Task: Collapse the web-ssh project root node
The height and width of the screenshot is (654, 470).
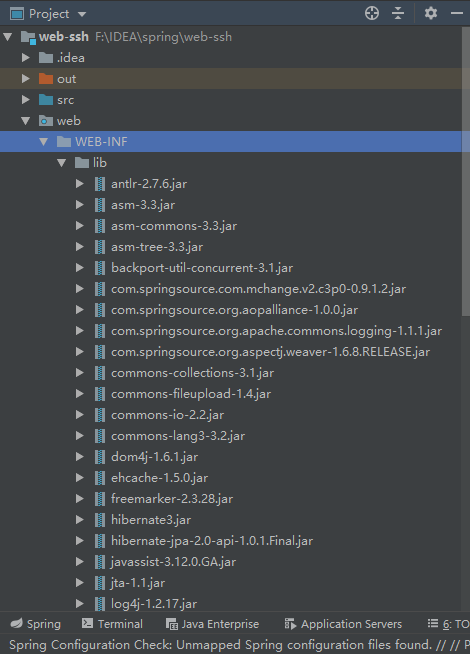Action: point(8,37)
